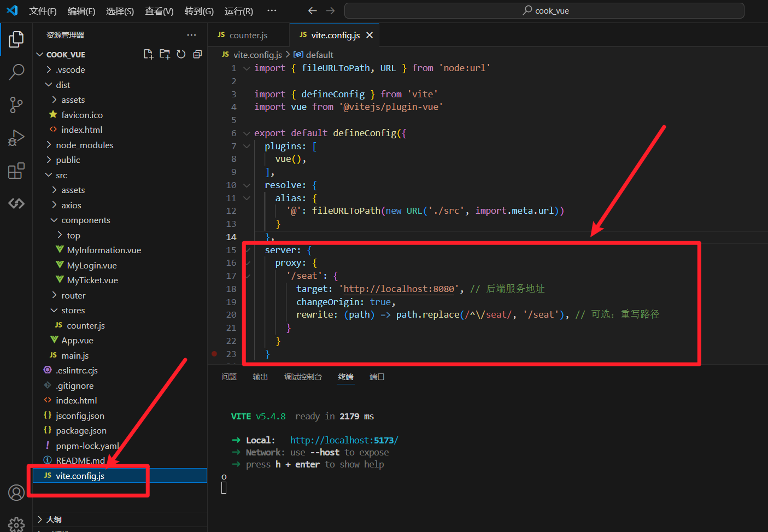This screenshot has height=532, width=768.
Task: Open the 编辑(E) menu
Action: [x=81, y=11]
